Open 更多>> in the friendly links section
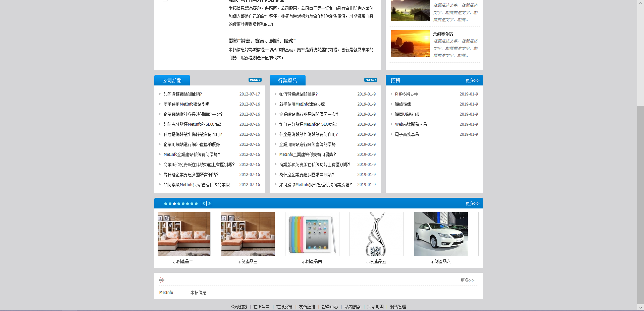This screenshot has height=311, width=644. click(x=467, y=280)
